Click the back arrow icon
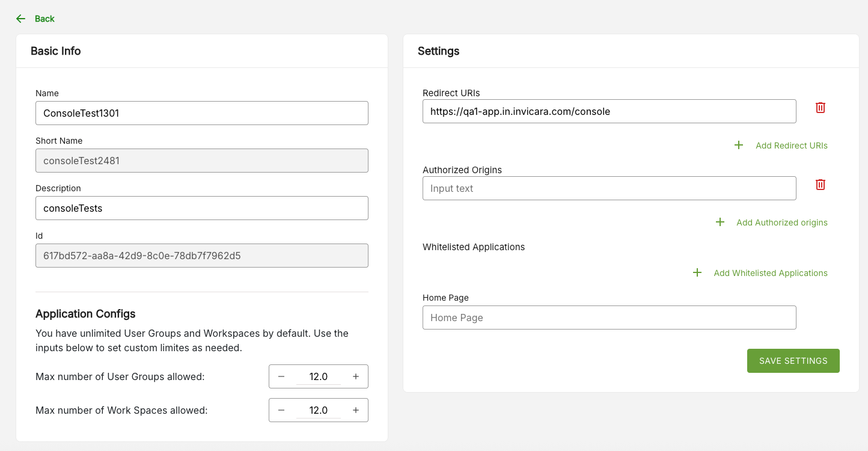This screenshot has width=868, height=451. pyautogui.click(x=21, y=19)
